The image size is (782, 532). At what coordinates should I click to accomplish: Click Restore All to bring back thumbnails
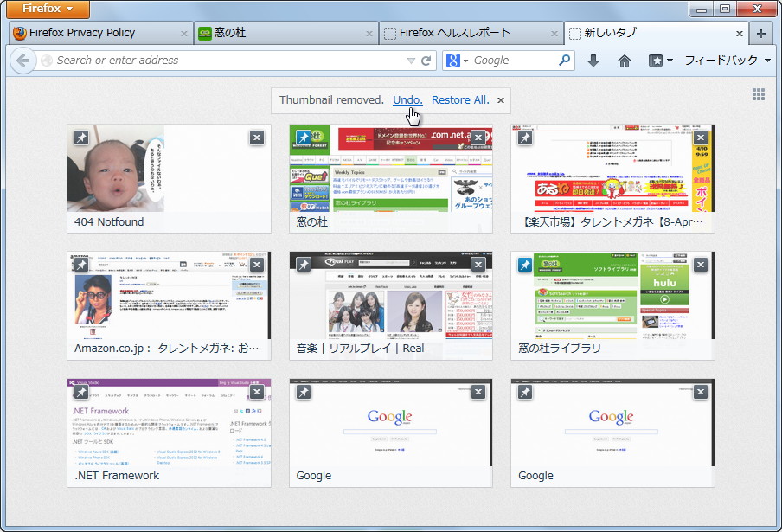[x=459, y=99]
